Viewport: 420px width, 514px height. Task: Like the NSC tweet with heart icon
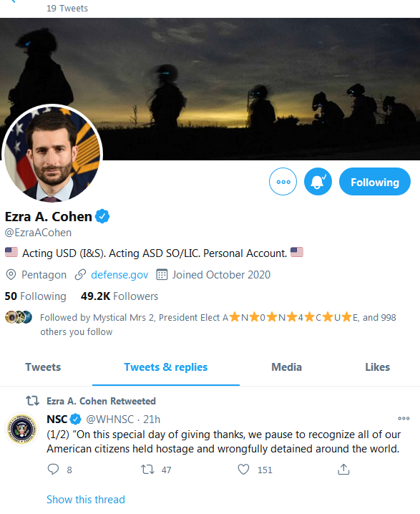click(243, 470)
